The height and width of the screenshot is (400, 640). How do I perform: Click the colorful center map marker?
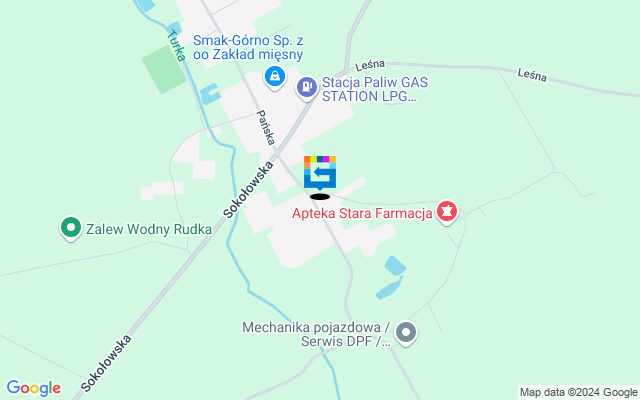(320, 173)
